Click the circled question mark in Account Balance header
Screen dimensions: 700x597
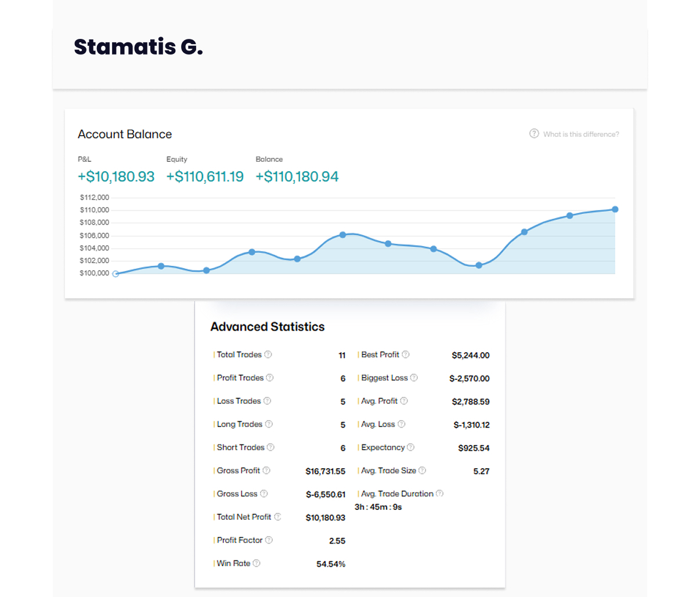click(x=534, y=133)
